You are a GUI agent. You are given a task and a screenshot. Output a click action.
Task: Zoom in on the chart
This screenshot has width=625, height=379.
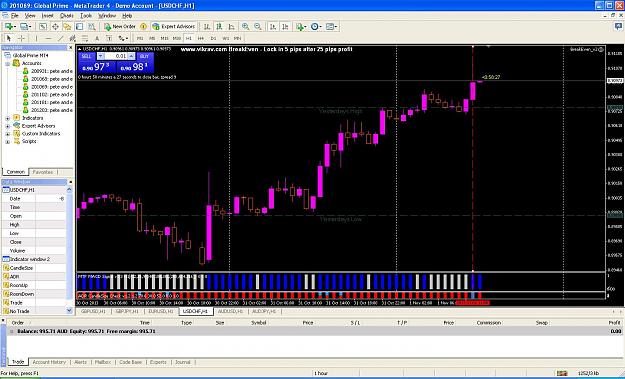pyautogui.click(x=246, y=26)
